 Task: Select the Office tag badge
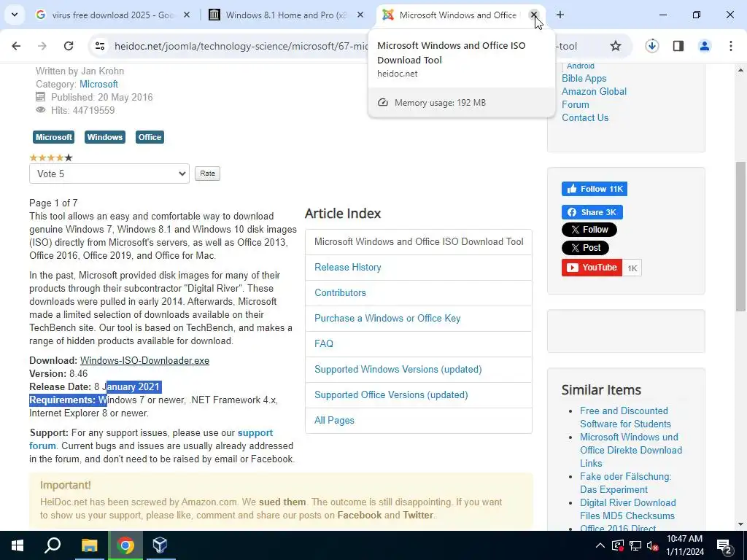pyautogui.click(x=150, y=137)
